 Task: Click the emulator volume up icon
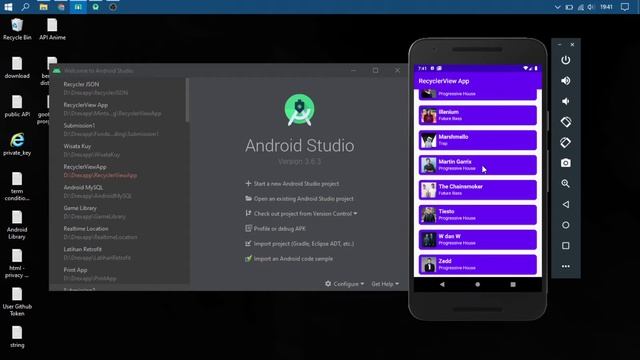[565, 81]
